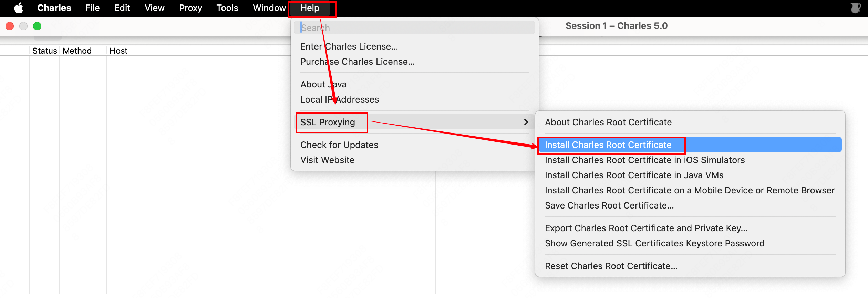Click the green zoom window button
This screenshot has height=298, width=868.
click(x=37, y=26)
